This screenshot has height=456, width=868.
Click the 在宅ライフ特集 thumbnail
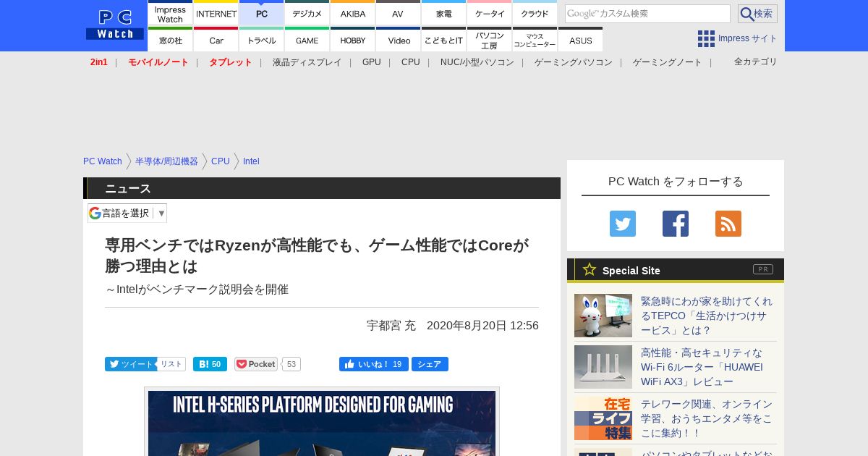603,418
